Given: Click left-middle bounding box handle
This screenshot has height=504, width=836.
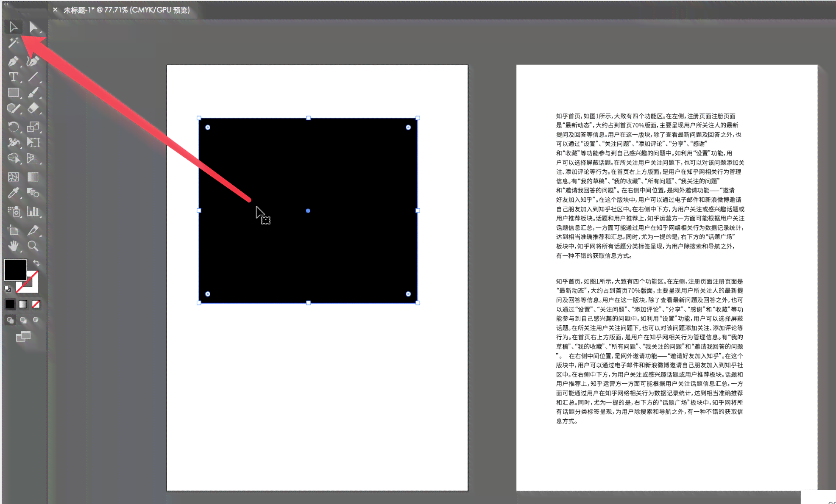Looking at the screenshot, I should coord(199,210).
